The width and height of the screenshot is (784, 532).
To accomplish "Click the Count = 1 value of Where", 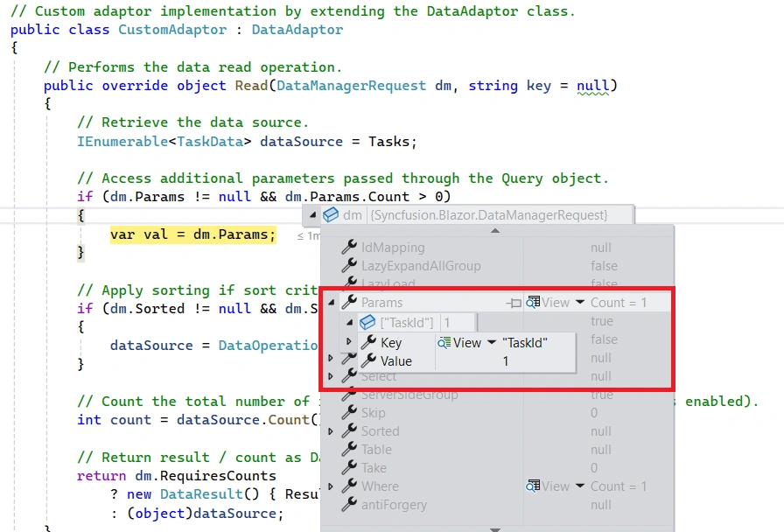I will pos(619,486).
